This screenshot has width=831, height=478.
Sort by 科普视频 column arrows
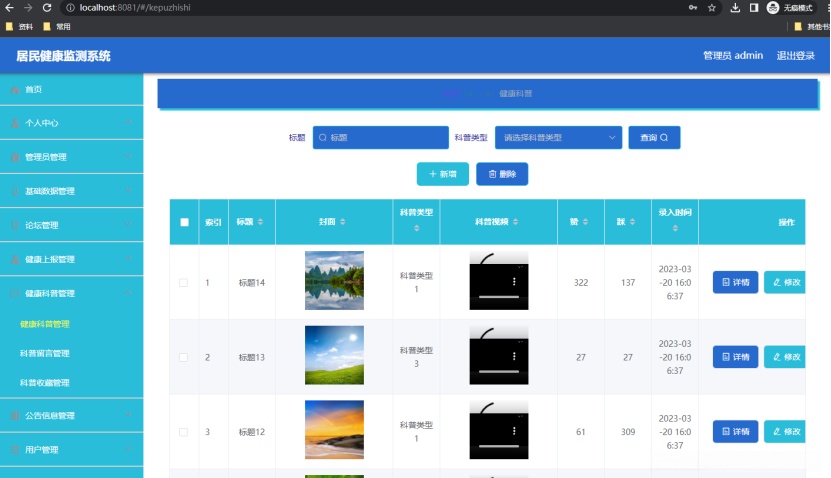point(516,222)
